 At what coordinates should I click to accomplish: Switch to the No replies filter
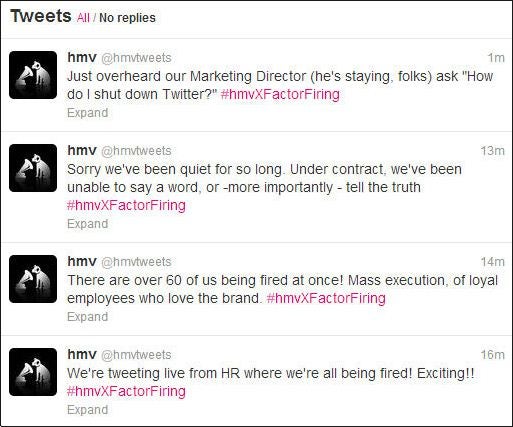click(127, 18)
